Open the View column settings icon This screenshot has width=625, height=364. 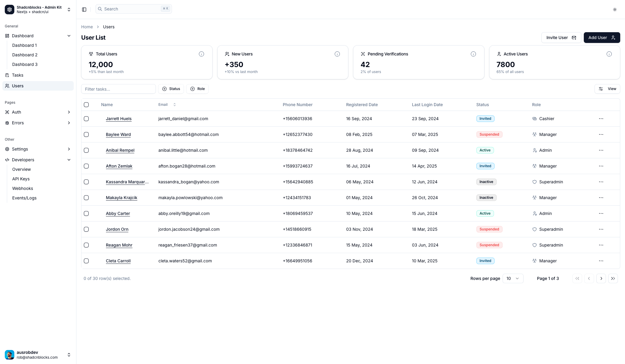pyautogui.click(x=607, y=89)
